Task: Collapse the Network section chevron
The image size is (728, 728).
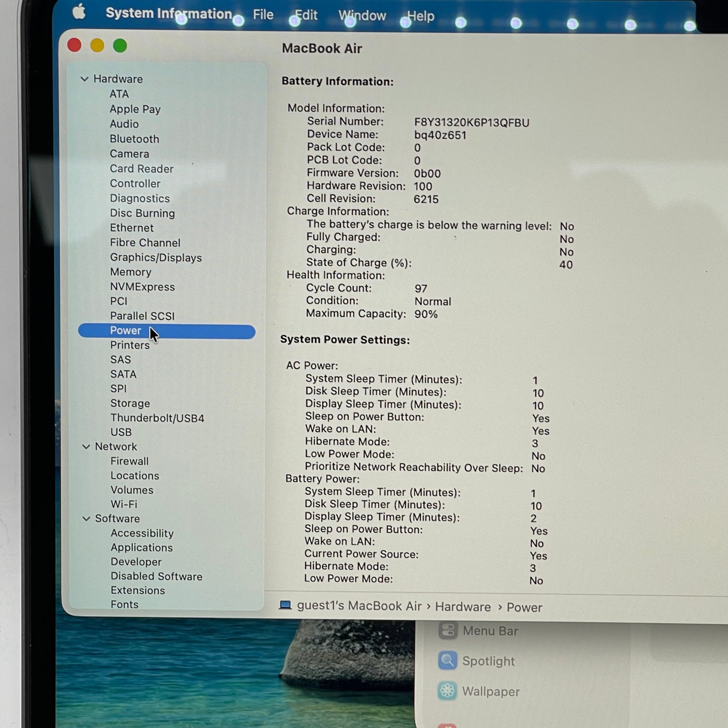Action: tap(86, 447)
